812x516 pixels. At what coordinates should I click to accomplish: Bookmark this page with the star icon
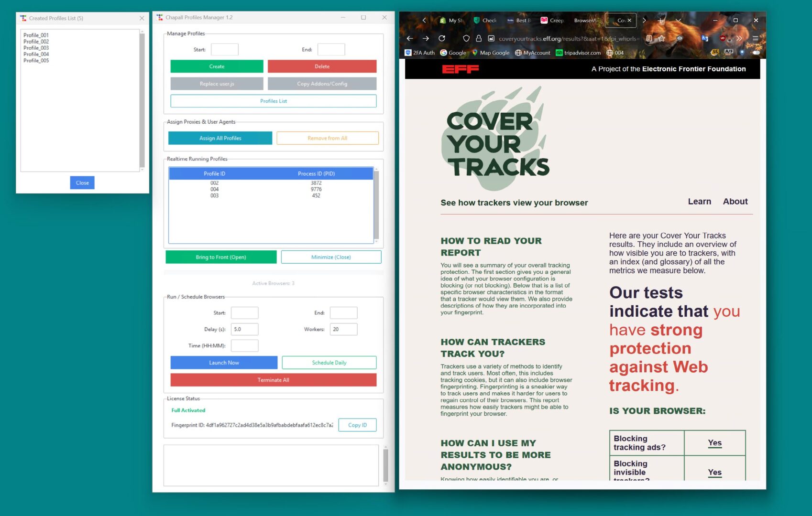tap(662, 38)
